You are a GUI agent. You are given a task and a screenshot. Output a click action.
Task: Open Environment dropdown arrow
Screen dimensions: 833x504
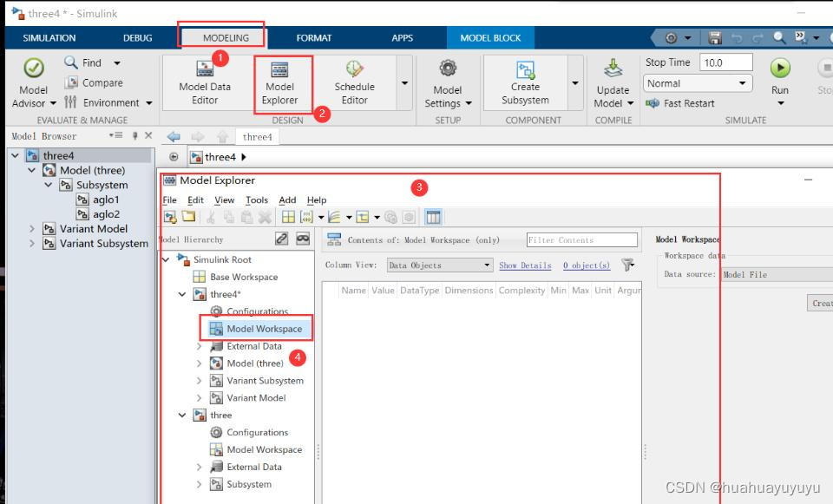click(x=148, y=103)
